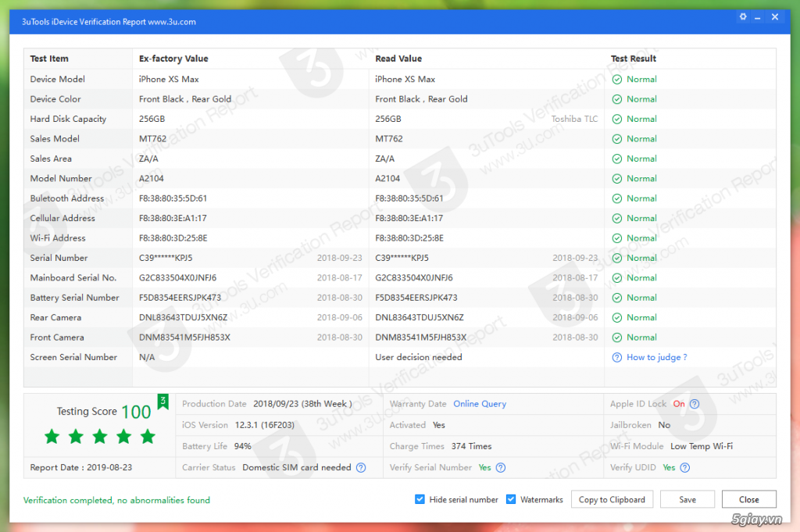Viewport: 800px width, 532px height.
Task: Click User decision needed text
Action: 419,358
